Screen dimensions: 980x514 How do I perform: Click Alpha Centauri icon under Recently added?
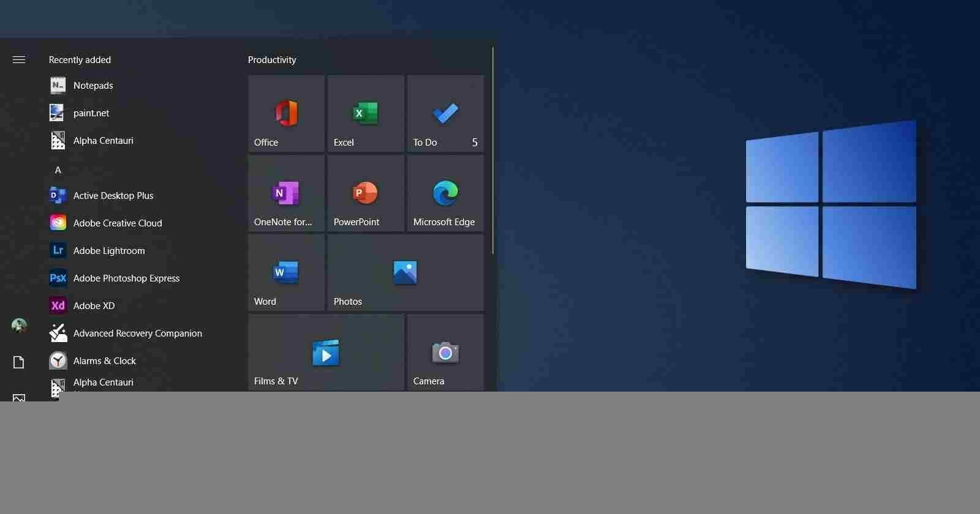tap(58, 140)
